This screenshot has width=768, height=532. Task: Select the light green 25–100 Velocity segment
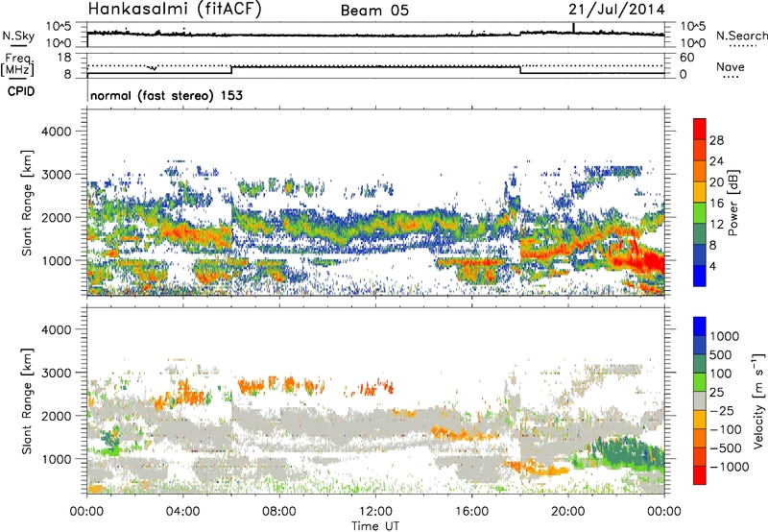point(700,382)
